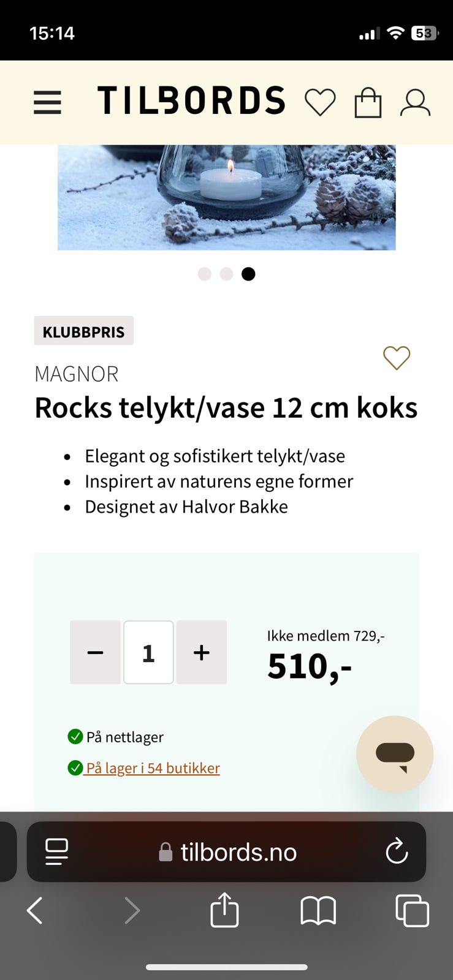
Task: Go back to previous page
Action: (x=35, y=910)
